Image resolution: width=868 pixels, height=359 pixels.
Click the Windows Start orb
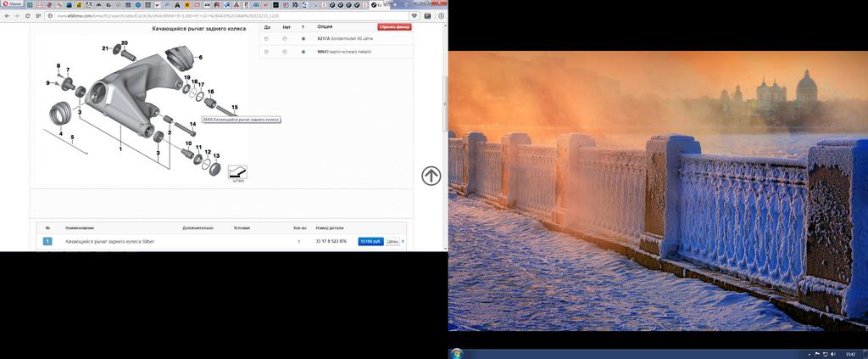point(458,353)
